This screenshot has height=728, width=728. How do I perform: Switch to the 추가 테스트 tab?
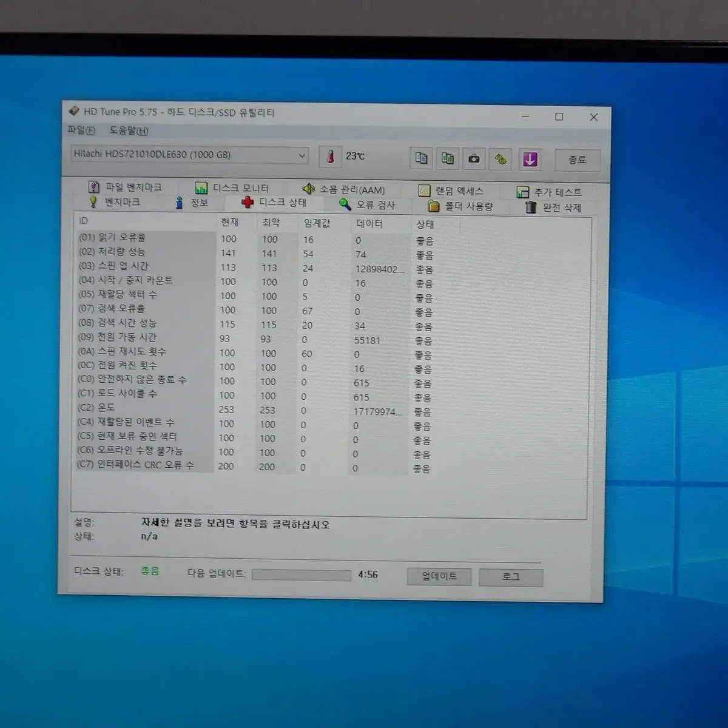tap(549, 192)
